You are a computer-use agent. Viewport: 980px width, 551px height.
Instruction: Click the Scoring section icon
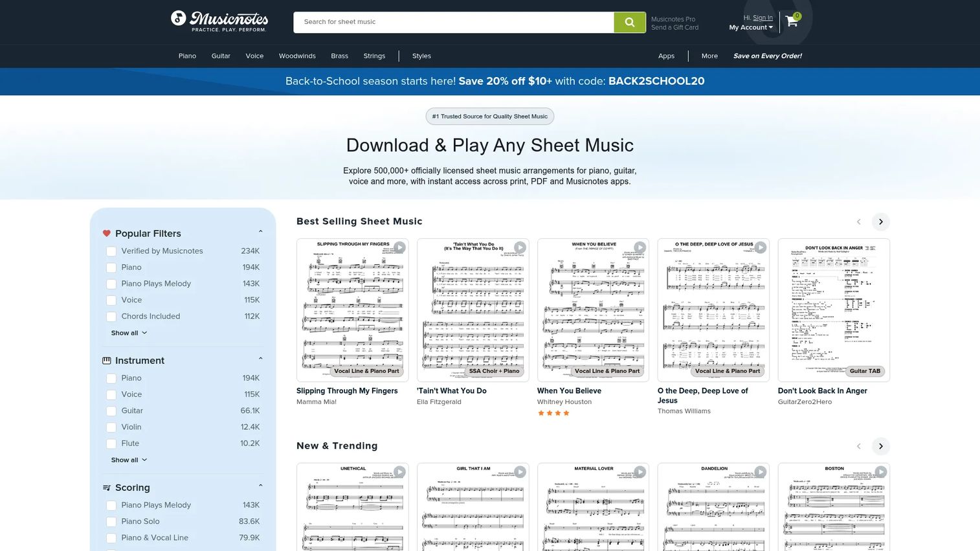point(107,488)
